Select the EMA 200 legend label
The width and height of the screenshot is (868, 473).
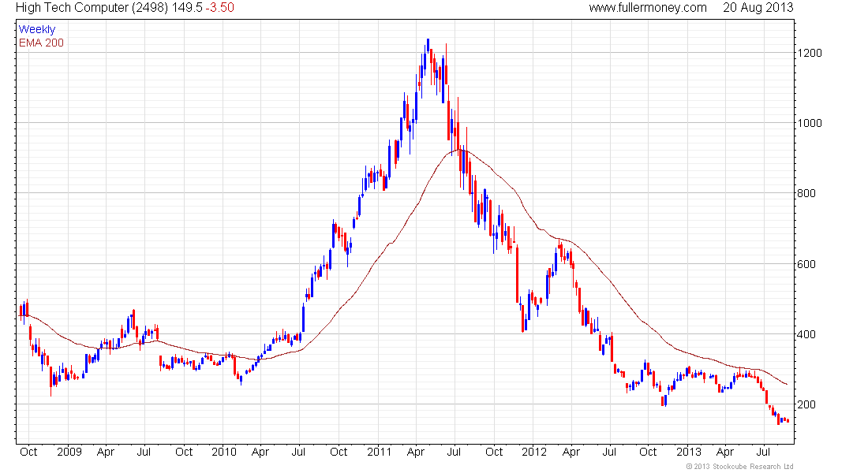pos(41,43)
